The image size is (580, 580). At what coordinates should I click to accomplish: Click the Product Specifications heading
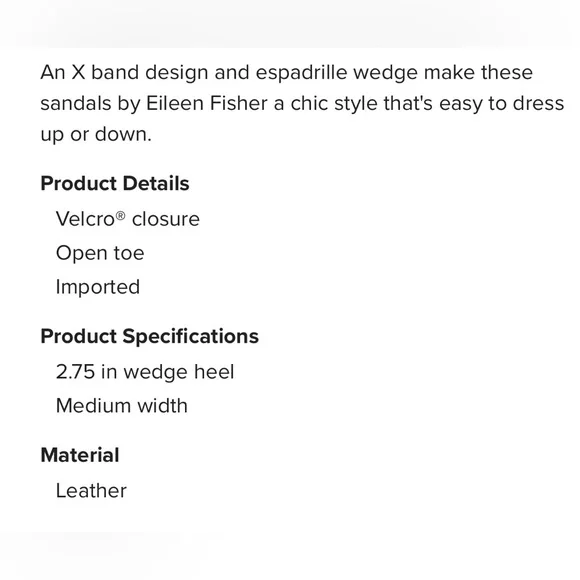149,337
